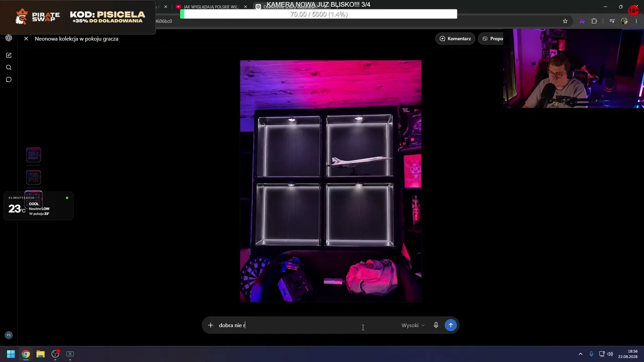
Task: Send the message with the blue arrow
Action: click(451, 325)
